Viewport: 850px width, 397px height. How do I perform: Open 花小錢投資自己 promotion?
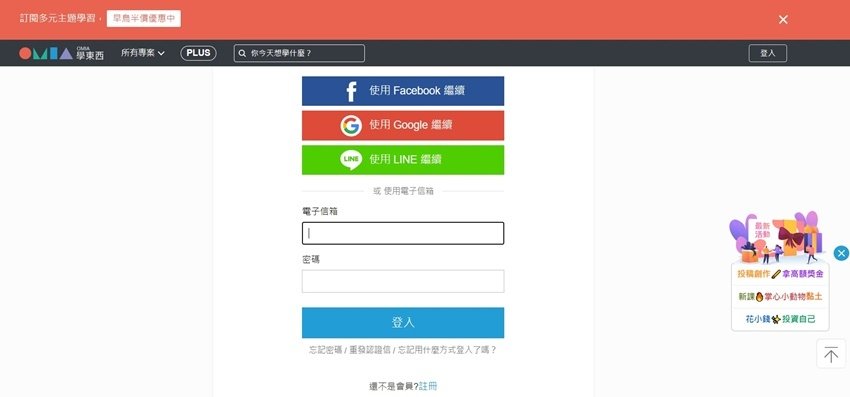[x=780, y=319]
